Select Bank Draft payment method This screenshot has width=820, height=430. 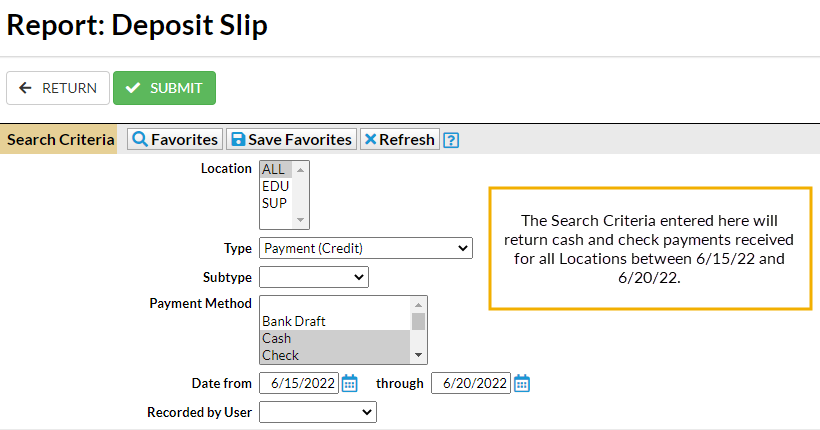[x=294, y=322]
